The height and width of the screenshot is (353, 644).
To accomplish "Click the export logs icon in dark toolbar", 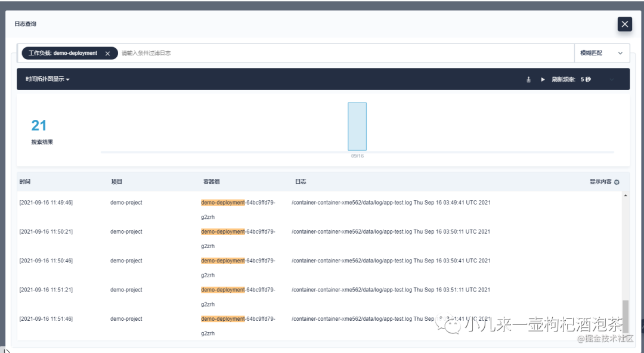I will (x=528, y=79).
